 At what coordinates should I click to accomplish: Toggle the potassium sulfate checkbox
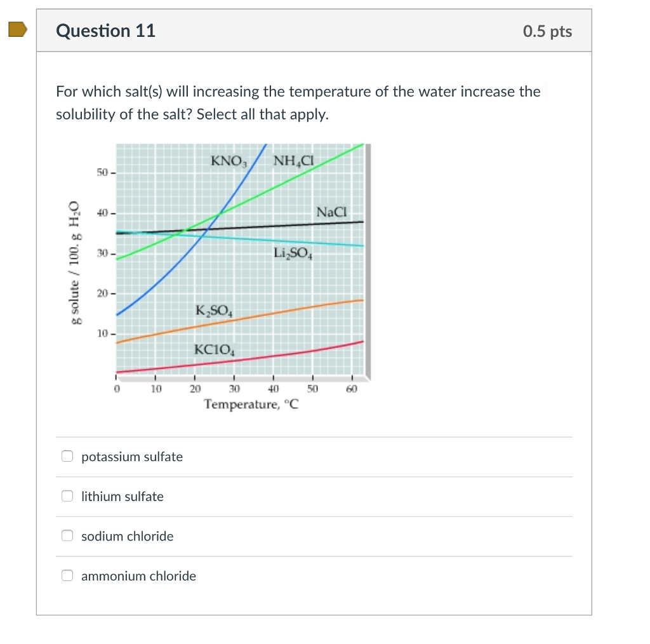coord(67,455)
